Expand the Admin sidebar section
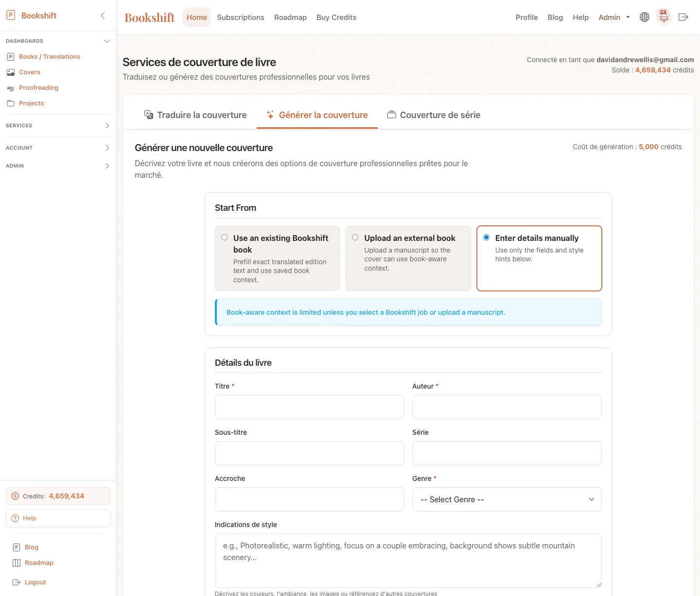700x596 pixels. tap(58, 166)
